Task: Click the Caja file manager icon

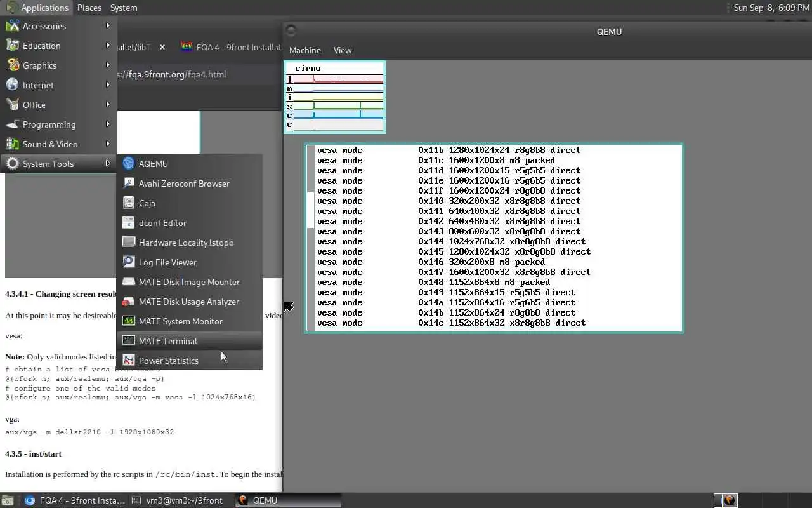Action: 129,203
